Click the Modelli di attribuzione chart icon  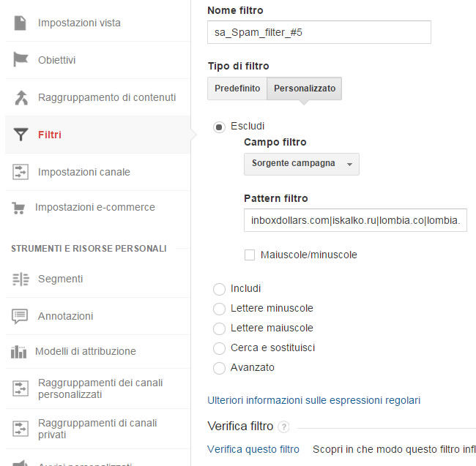(18, 352)
